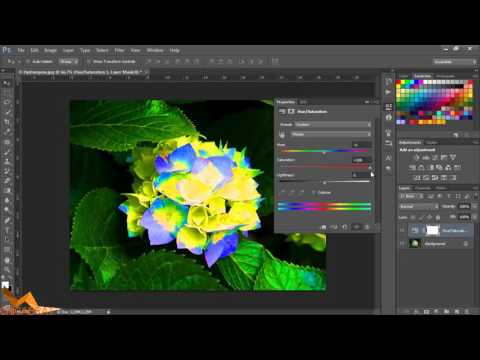The image size is (480, 360).
Task: Select the Hue/Saturation layer mask thumbnail
Action: pyautogui.click(x=433, y=230)
